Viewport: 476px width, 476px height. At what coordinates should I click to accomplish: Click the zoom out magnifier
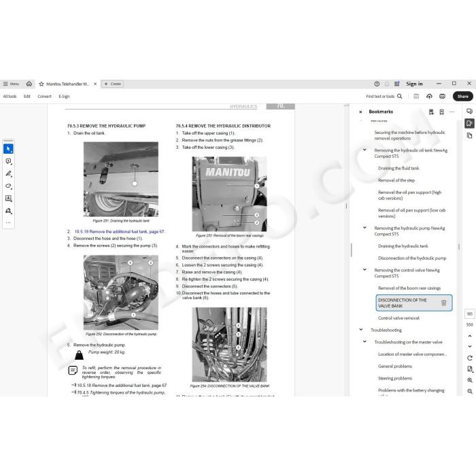[470, 391]
